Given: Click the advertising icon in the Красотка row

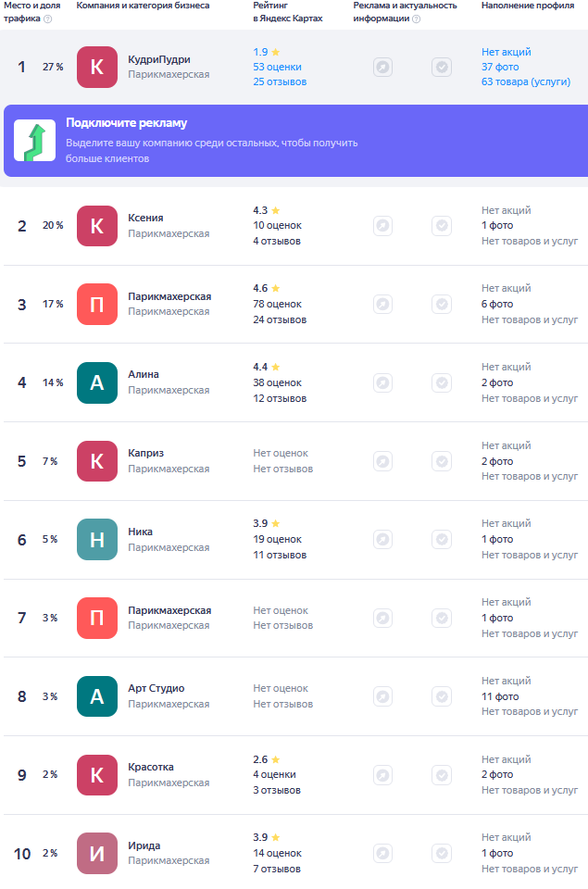Looking at the screenshot, I should [382, 774].
